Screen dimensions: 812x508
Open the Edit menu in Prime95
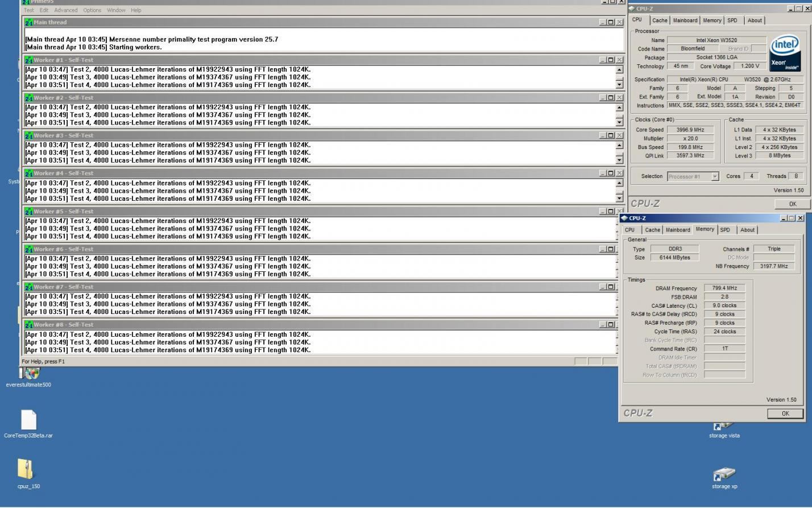pyautogui.click(x=44, y=10)
